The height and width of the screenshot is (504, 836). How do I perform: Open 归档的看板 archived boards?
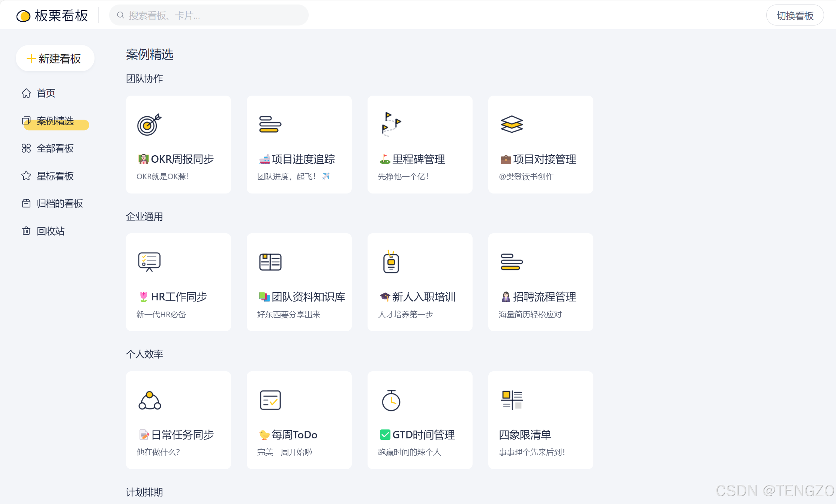coord(59,204)
